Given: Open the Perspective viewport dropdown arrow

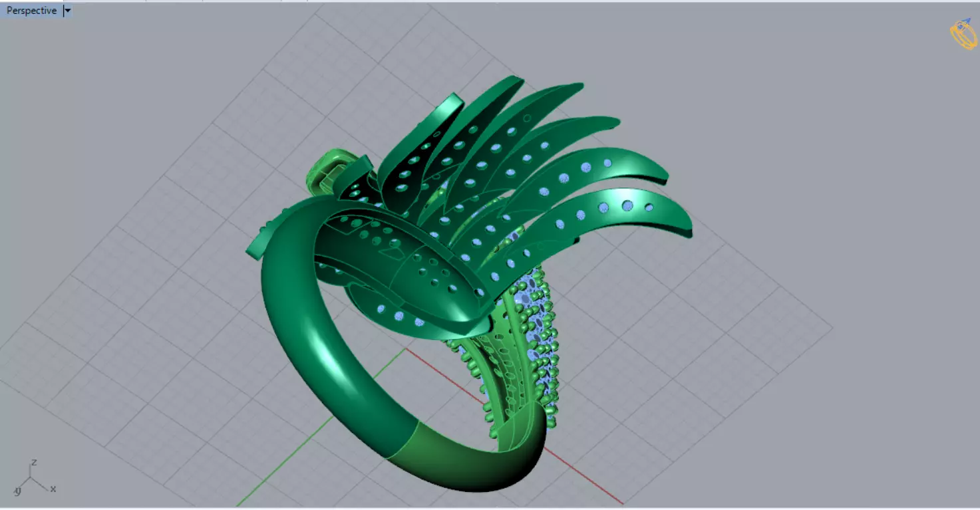Looking at the screenshot, I should tap(68, 11).
